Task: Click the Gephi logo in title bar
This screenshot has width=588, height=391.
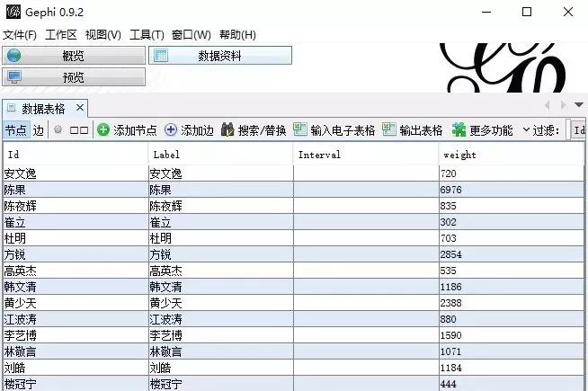Action: (x=13, y=12)
